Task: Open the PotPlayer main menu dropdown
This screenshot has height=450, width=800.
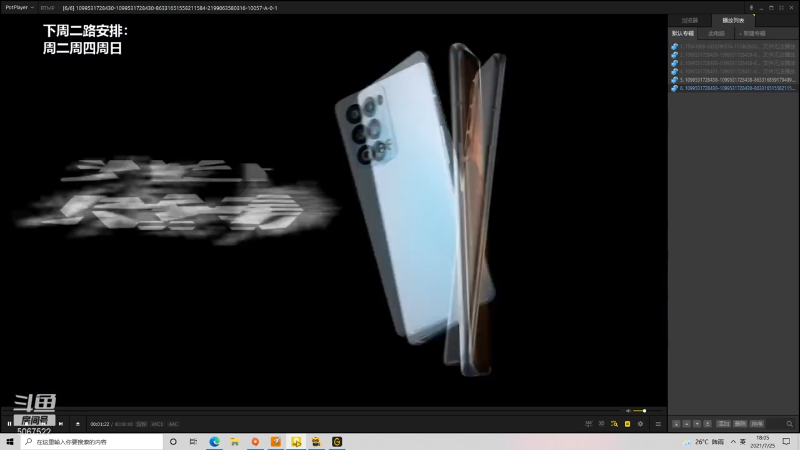Action: (19, 8)
